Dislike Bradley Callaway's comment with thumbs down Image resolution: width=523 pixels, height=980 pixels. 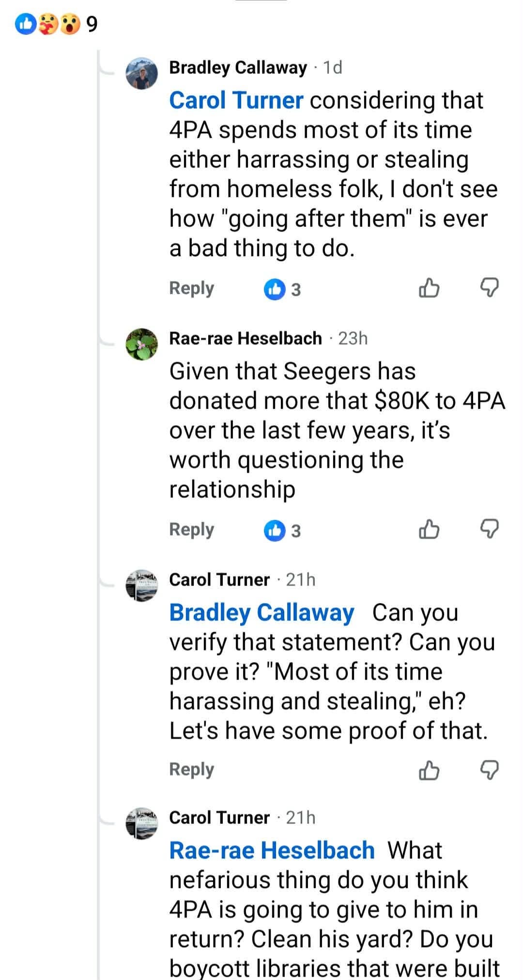(x=489, y=288)
